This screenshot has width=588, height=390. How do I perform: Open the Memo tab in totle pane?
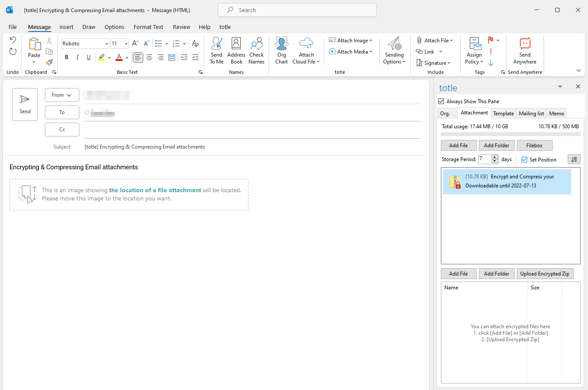[x=557, y=114]
